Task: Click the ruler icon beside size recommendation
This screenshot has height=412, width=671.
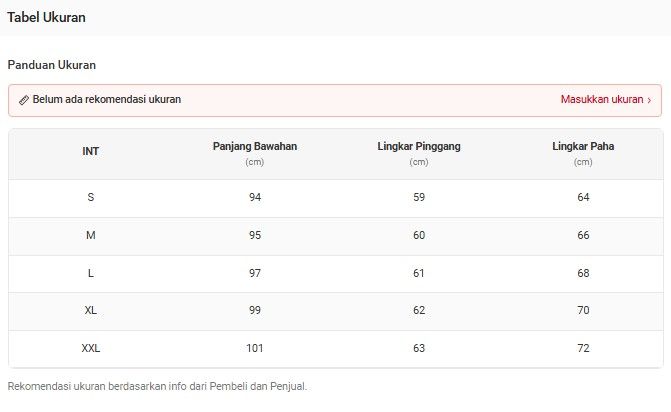Action: (x=24, y=100)
